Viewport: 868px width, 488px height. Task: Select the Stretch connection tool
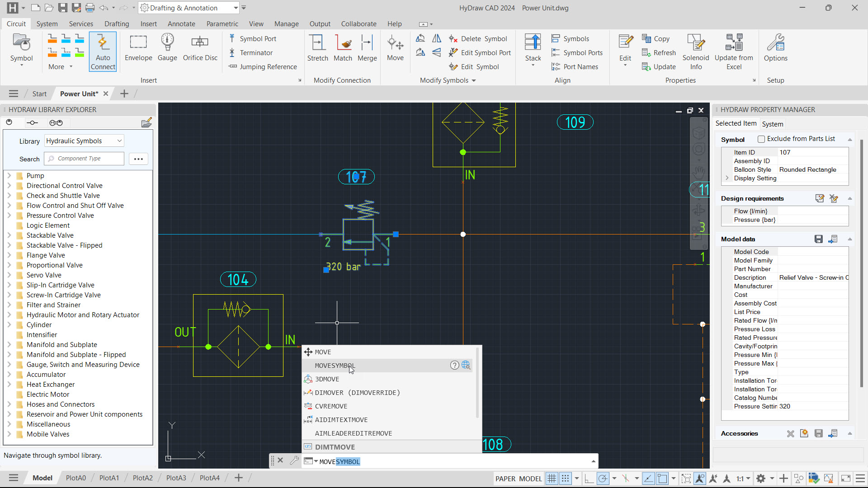tap(317, 48)
